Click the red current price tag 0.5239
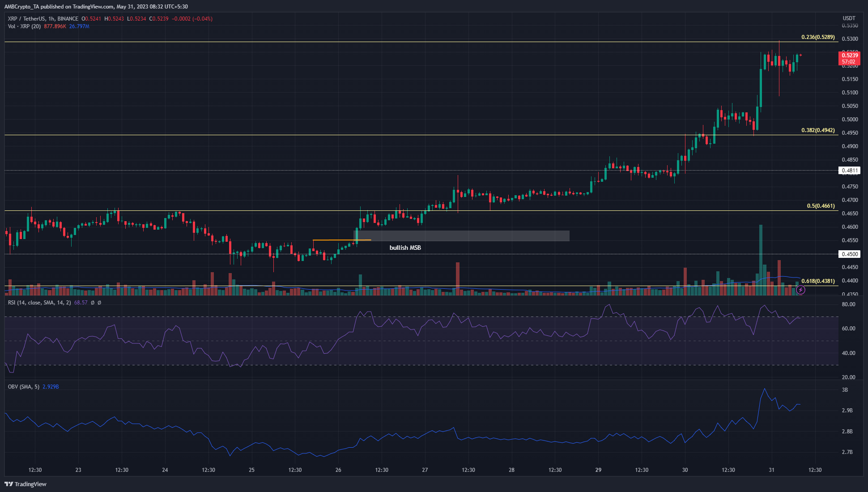Image resolution: width=868 pixels, height=492 pixels. pyautogui.click(x=849, y=59)
